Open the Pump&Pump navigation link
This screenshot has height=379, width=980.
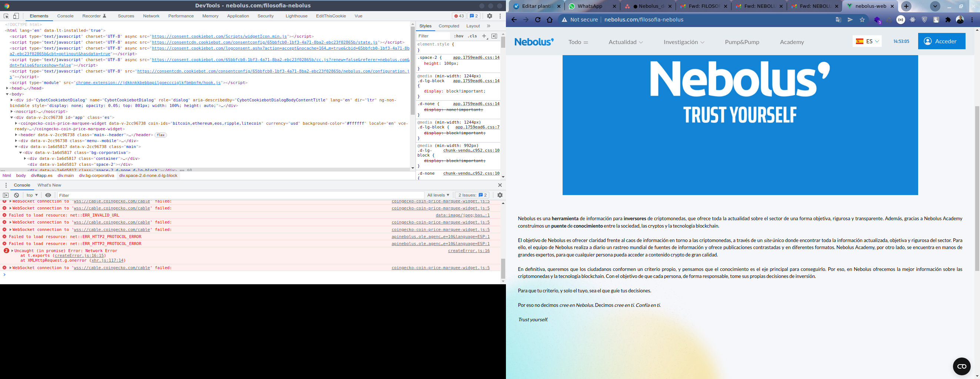click(742, 42)
